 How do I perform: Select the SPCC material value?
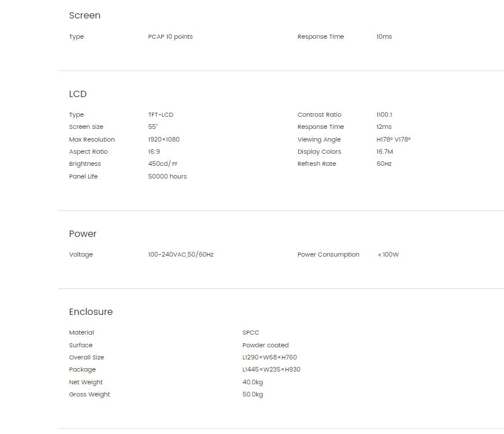click(x=251, y=333)
